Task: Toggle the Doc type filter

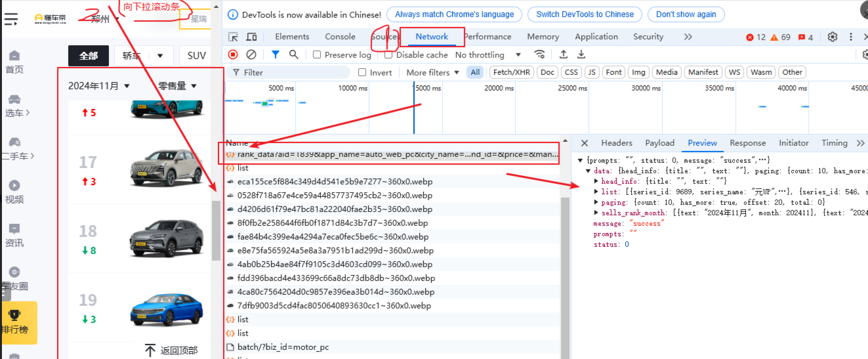Action: (547, 72)
